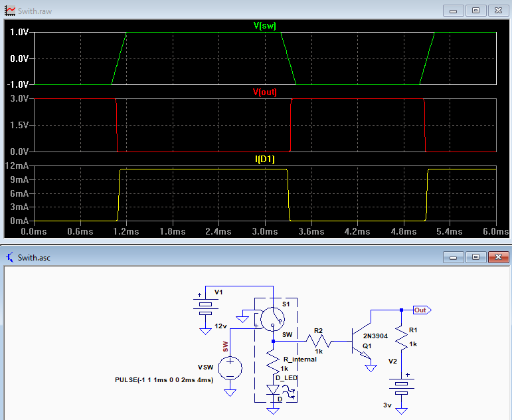The image size is (512, 420).
Task: Click the 6mA axis label on I(D1) pane
Action: coord(19,193)
